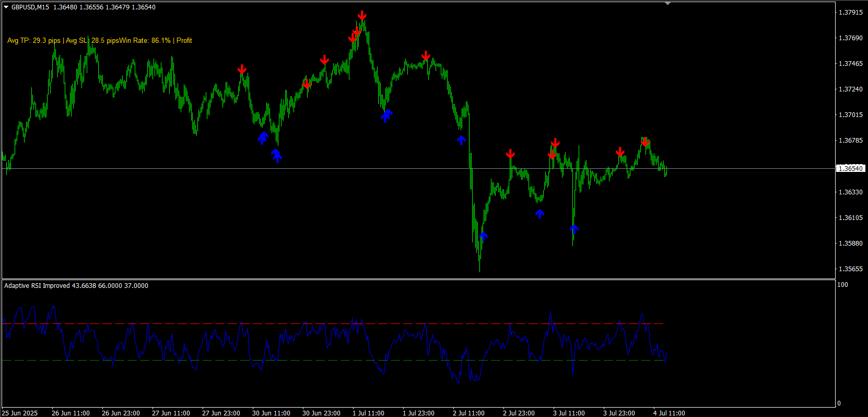Viewport: 868px width, 417px height.
Task: Select the lowest blue buy arrow at the chart bottom
Action: [484, 237]
